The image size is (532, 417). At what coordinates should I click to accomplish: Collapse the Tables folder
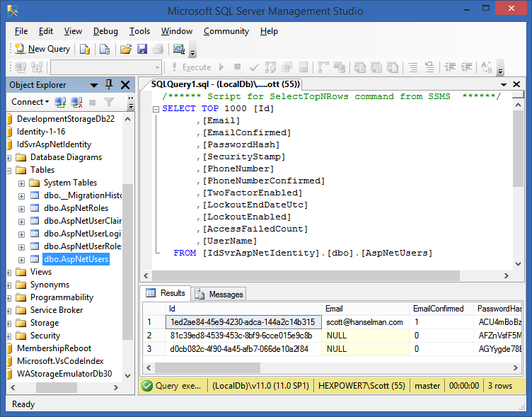pyautogui.click(x=8, y=171)
